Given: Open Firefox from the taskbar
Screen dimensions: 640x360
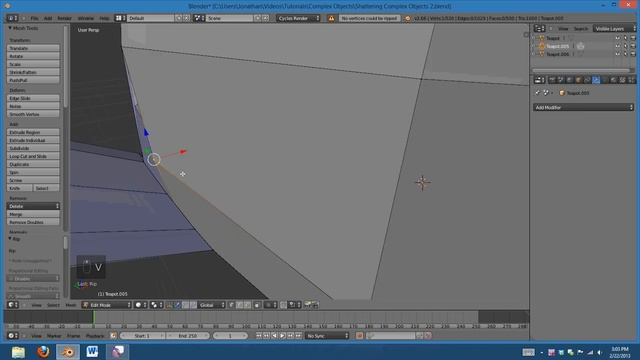Looking at the screenshot, I should (43, 351).
